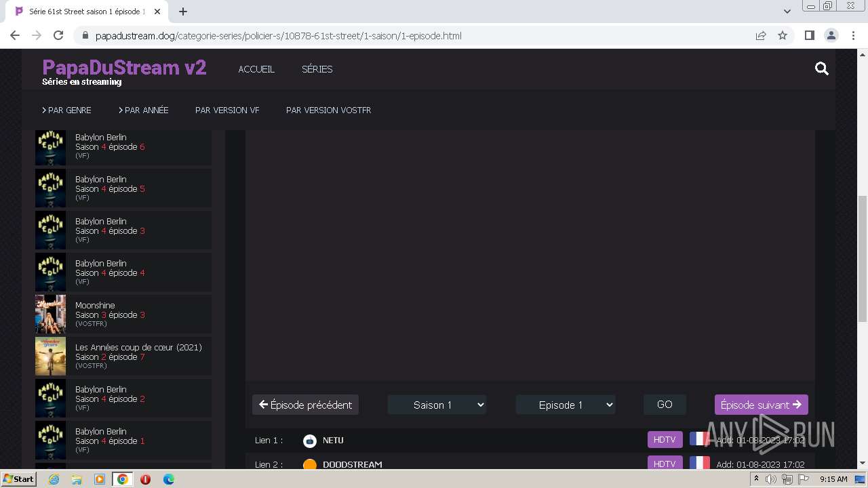This screenshot has width=868, height=488.
Task: Expand the PAR ANNÉE menu
Action: click(143, 110)
